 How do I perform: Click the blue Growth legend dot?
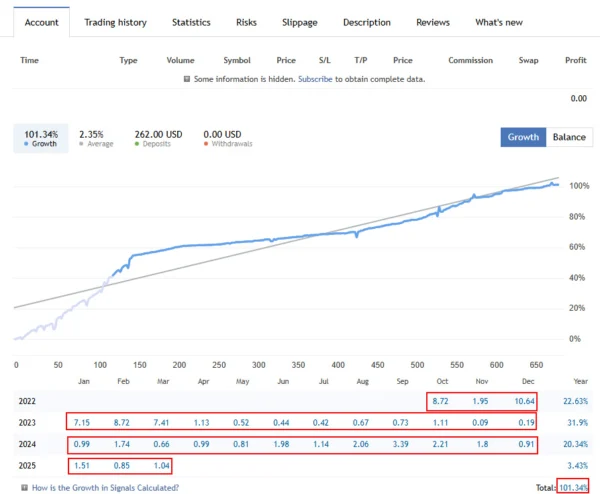pyautogui.click(x=27, y=145)
